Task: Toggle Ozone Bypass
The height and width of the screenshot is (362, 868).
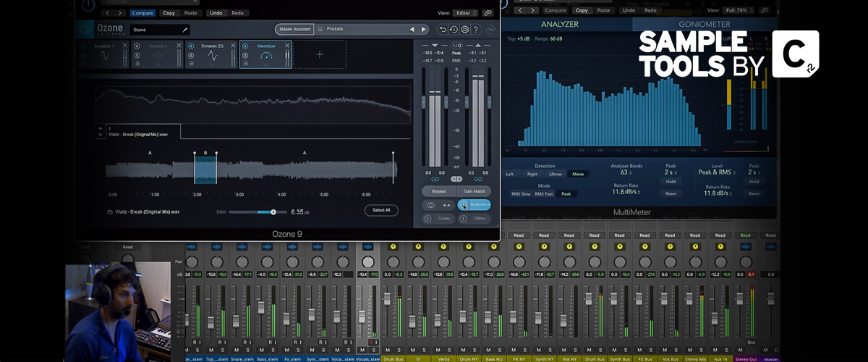Action: coord(438,191)
